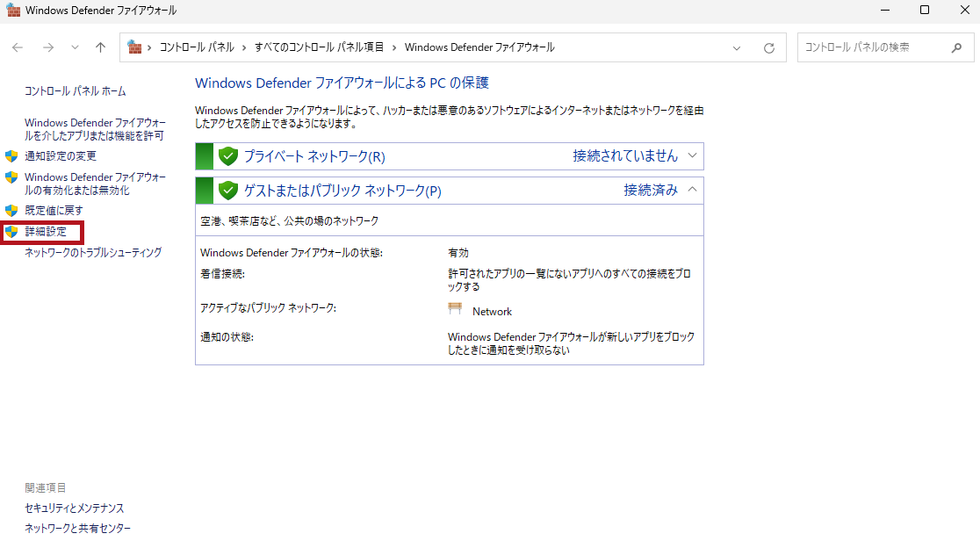Viewport: 980px width, 548px height.
Task: Open ファイアウォールの有効化または無効化 link
Action: coord(95,184)
